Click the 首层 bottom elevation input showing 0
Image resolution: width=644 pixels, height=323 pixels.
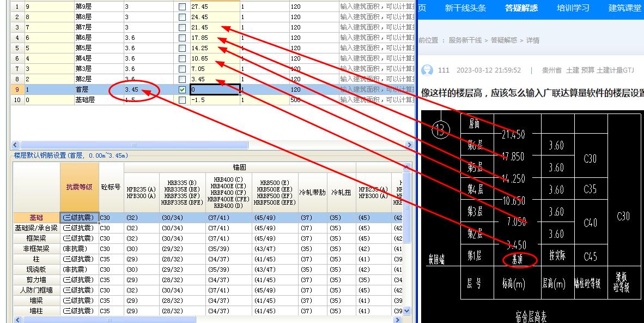point(215,89)
